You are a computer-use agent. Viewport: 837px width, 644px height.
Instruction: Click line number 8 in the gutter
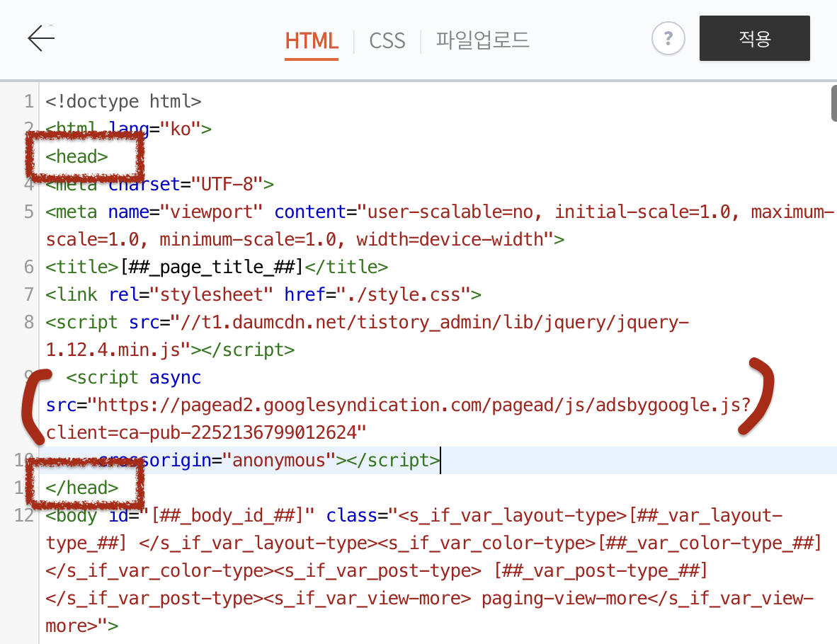click(x=29, y=322)
